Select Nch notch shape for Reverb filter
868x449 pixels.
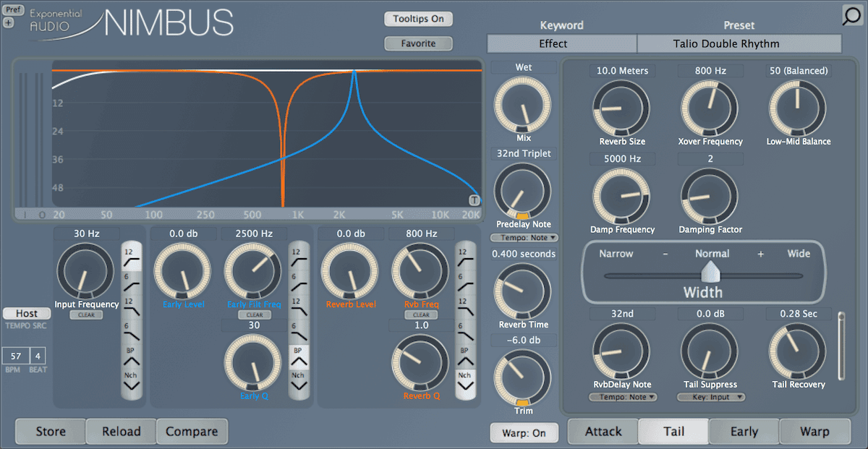point(464,381)
